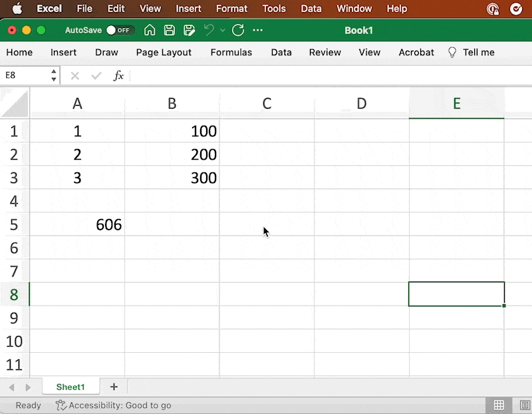
Task: Switch to the Formulas ribbon tab
Action: 231,53
